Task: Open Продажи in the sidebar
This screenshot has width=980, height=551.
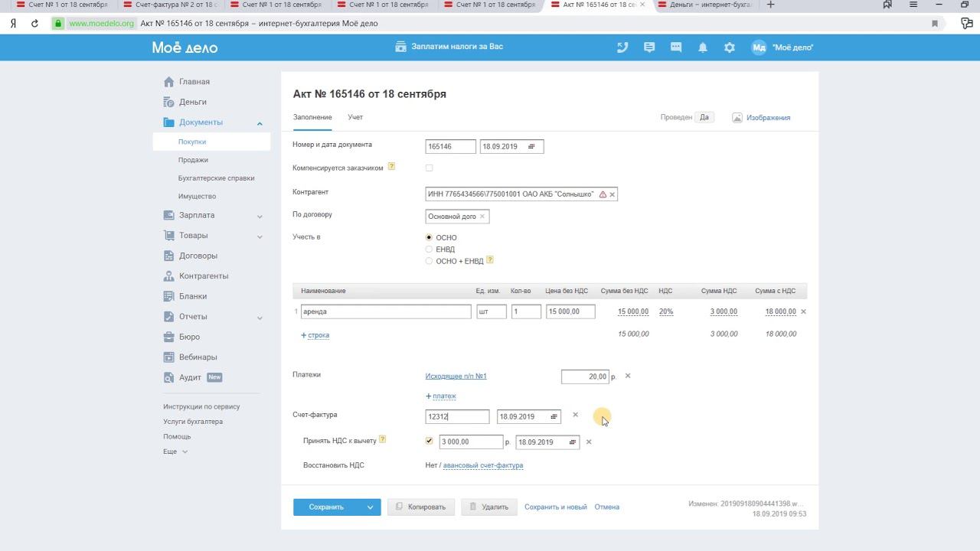Action: 193,160
